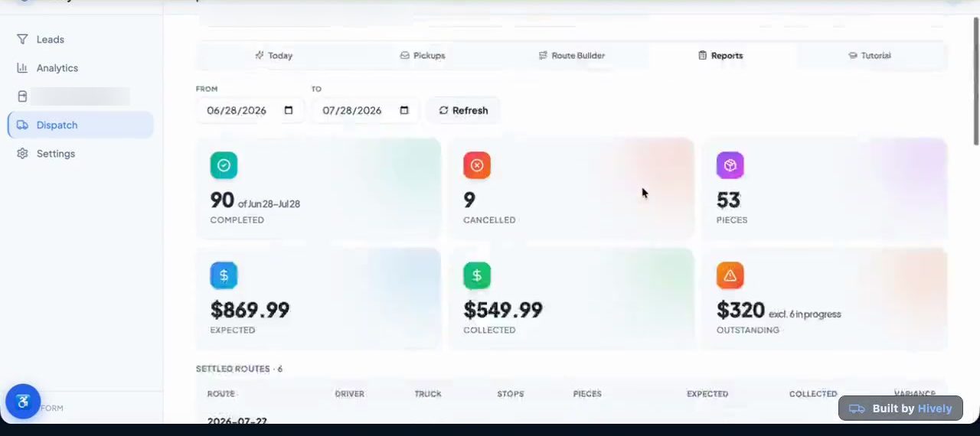This screenshot has width=980, height=436.
Task: Click the ROUTE column header
Action: [x=220, y=394]
